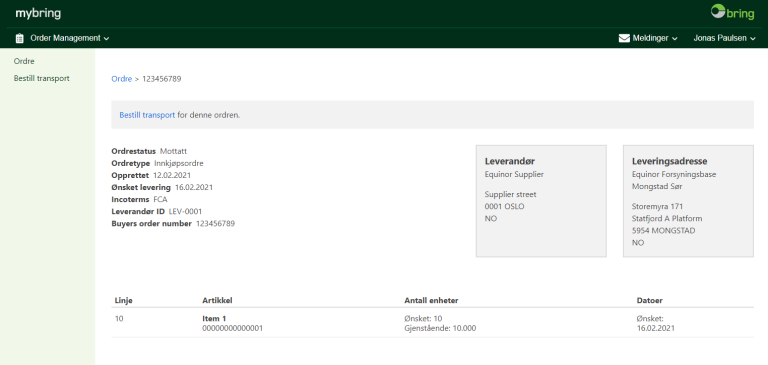Click order line 10 in table

click(432, 323)
